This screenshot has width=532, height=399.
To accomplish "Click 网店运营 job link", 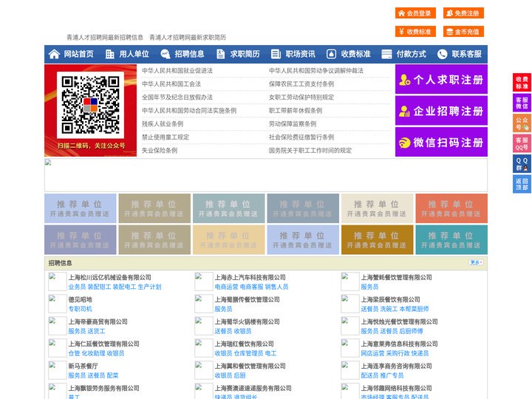I will (x=372, y=353).
